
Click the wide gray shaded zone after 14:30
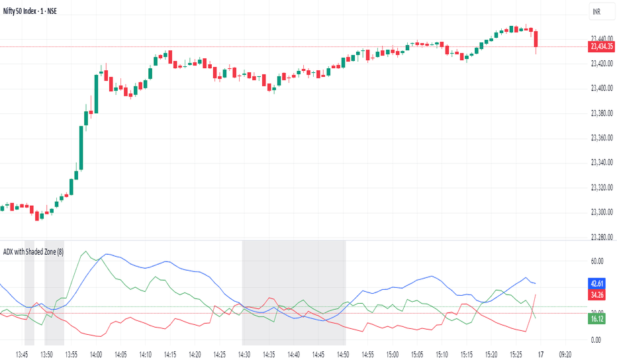(x=294, y=293)
